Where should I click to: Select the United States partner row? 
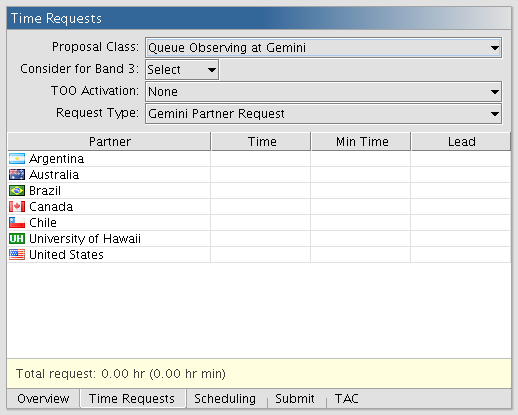click(x=259, y=255)
